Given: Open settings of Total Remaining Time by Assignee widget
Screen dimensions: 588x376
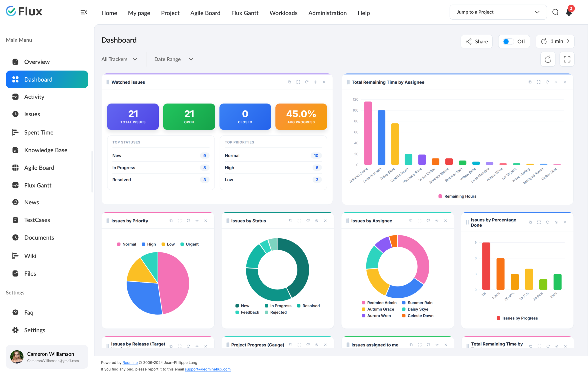Looking at the screenshot, I should tap(556, 82).
